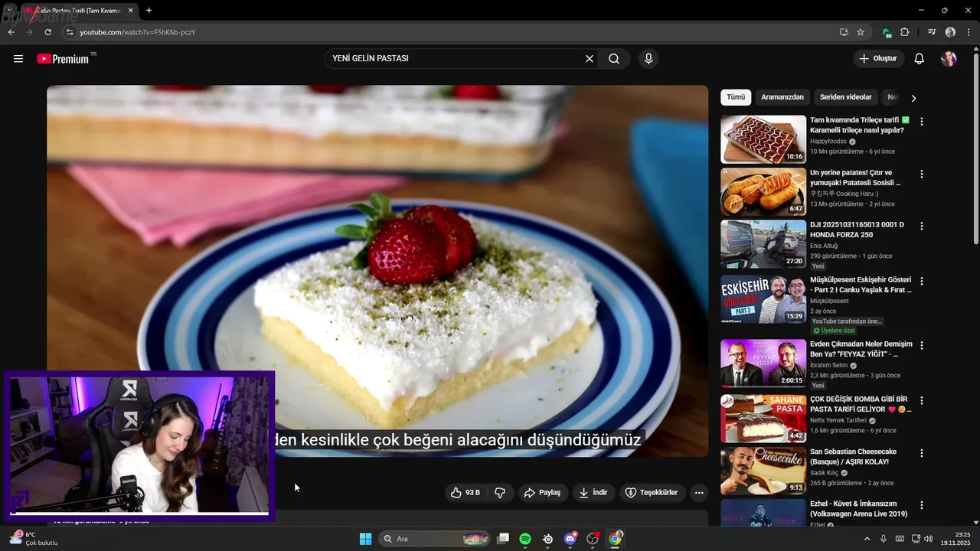Open San Sebastian Cheesecake video title
This screenshot has height=551, width=980.
[854, 457]
